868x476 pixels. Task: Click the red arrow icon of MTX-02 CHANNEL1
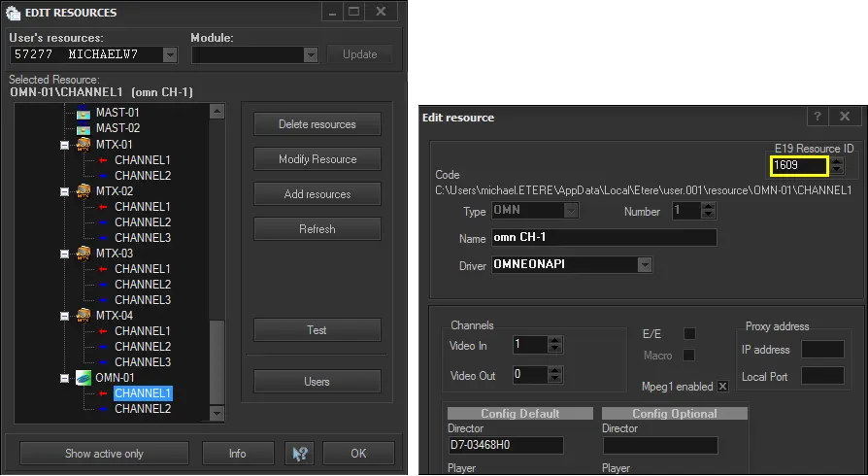102,207
